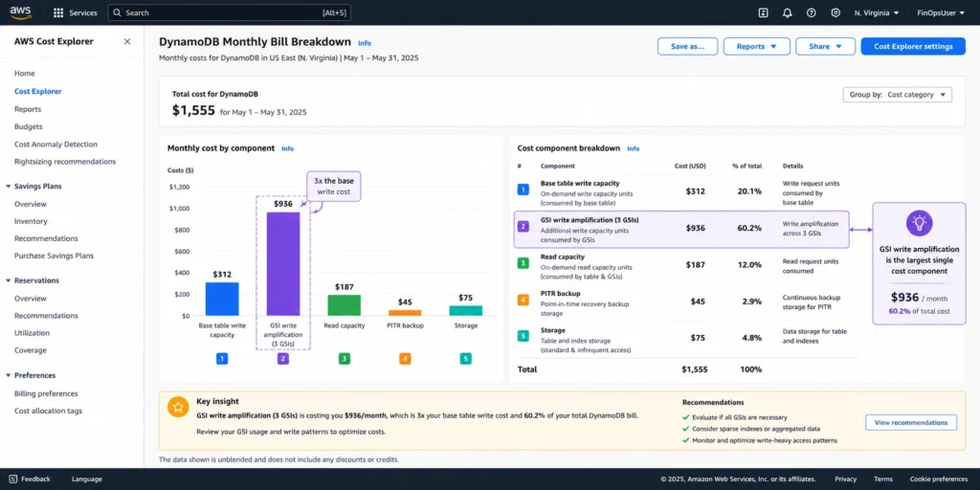980x490 pixels.
Task: Click the Info link beside the page title
Action: [x=365, y=43]
